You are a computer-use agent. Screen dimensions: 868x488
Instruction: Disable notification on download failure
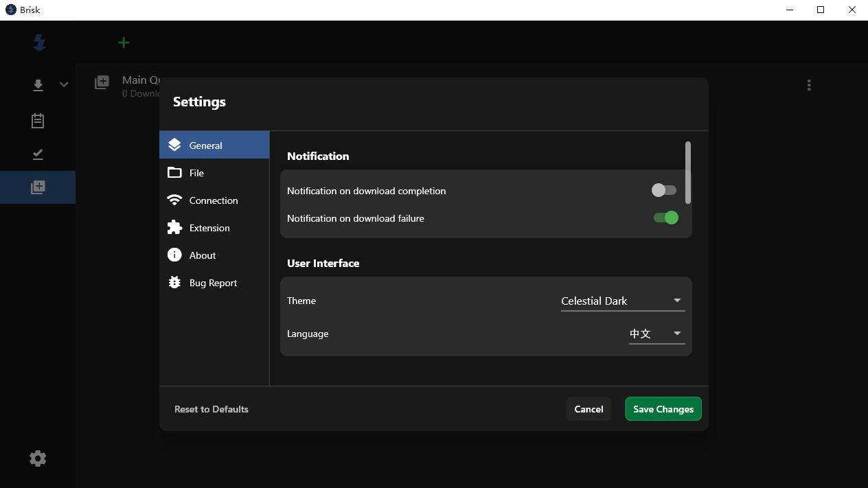pyautogui.click(x=665, y=218)
